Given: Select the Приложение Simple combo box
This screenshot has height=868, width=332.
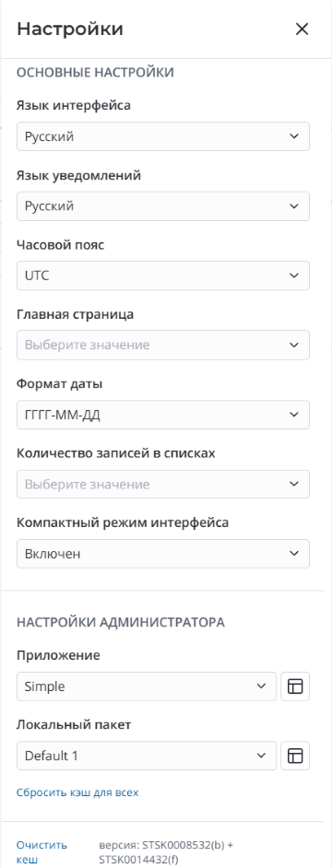Looking at the screenshot, I should (147, 686).
